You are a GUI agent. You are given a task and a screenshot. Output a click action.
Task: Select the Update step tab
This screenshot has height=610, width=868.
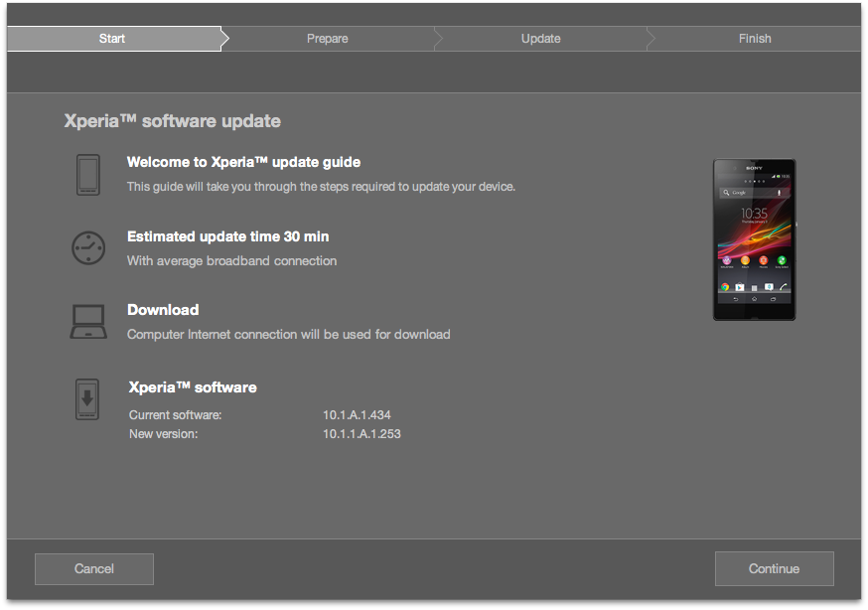click(541, 39)
